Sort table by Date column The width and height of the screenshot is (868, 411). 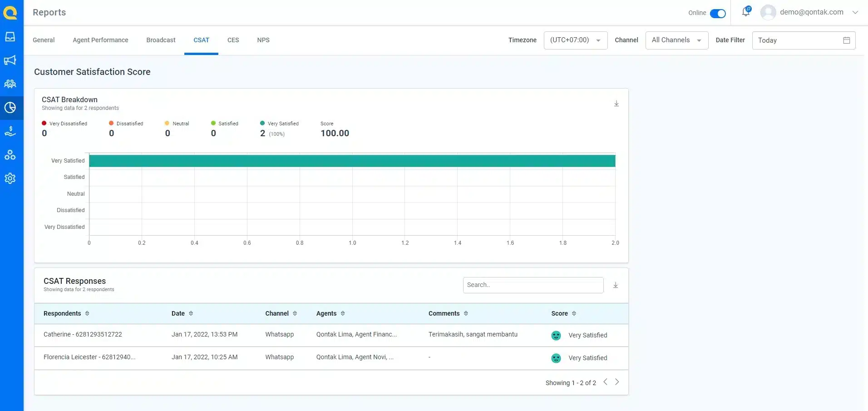point(191,313)
